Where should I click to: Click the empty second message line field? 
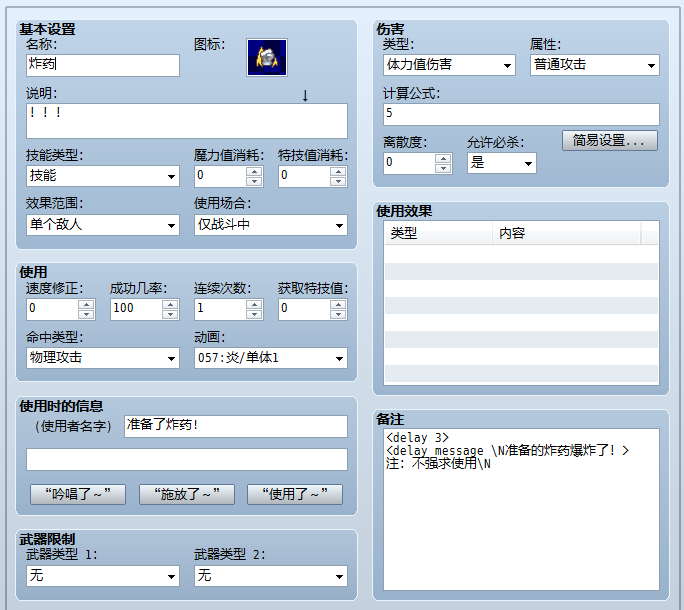coord(187,459)
